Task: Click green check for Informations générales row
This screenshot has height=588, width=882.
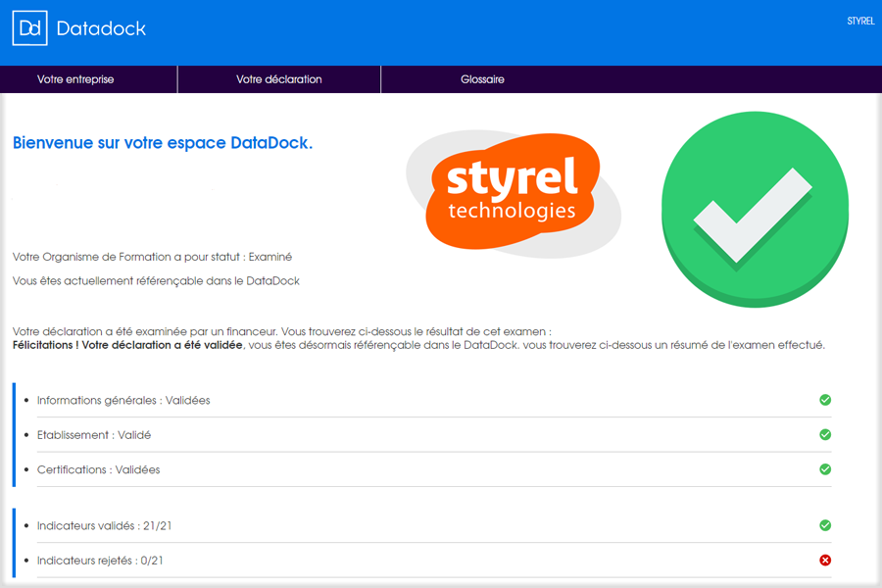Action: [825, 400]
